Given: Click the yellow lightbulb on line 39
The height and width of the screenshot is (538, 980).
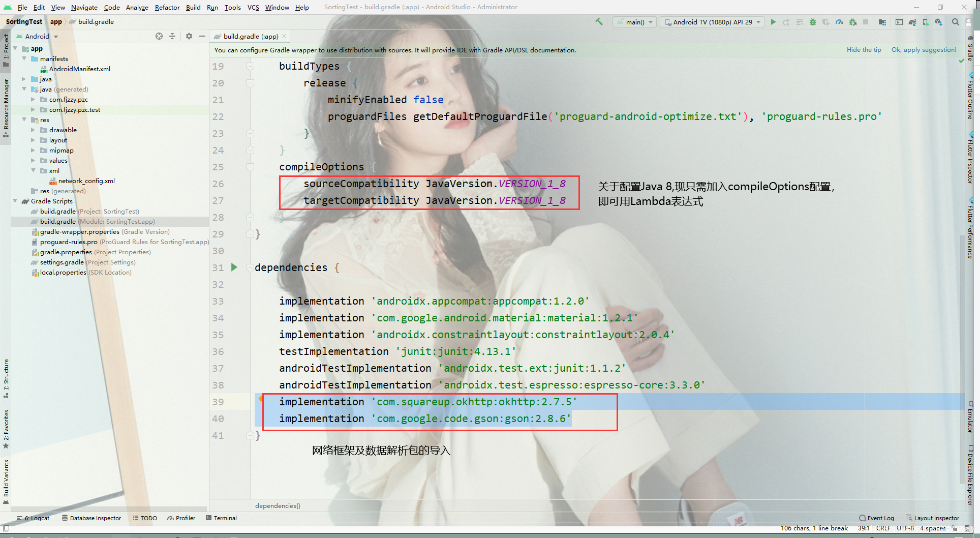Looking at the screenshot, I should 261,399.
